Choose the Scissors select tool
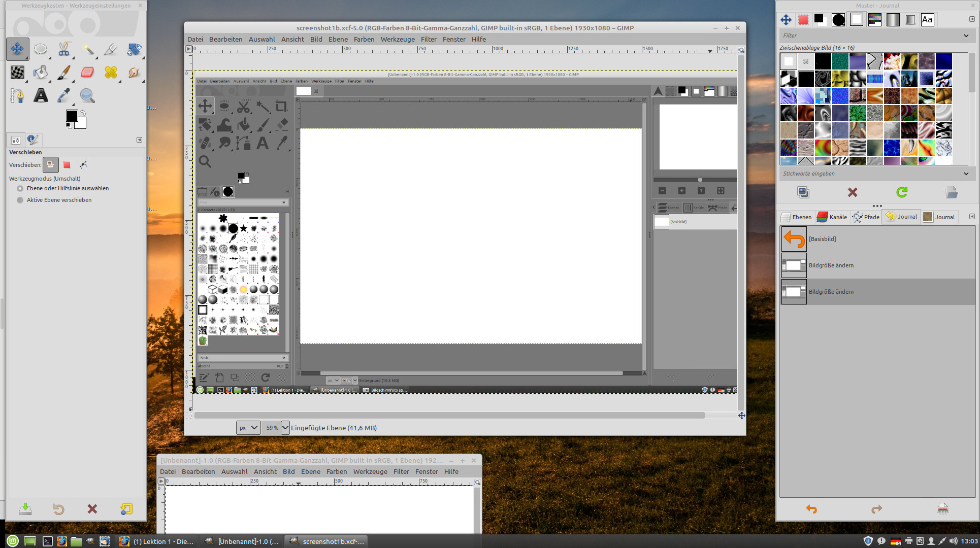 64,49
